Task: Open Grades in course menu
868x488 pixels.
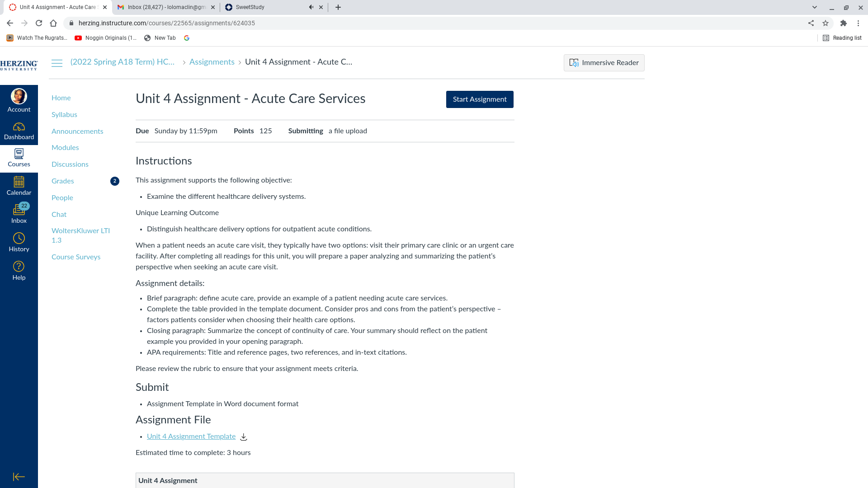Action: pos(63,181)
